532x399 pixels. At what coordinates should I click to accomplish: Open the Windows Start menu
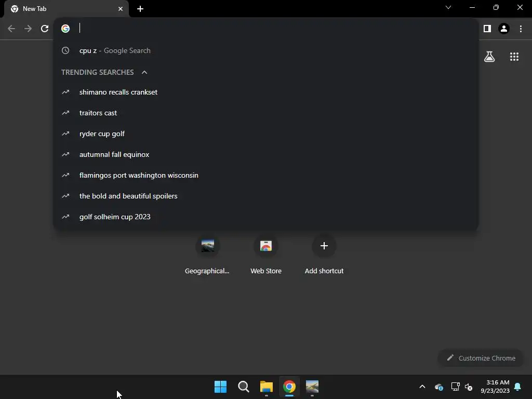[220, 387]
